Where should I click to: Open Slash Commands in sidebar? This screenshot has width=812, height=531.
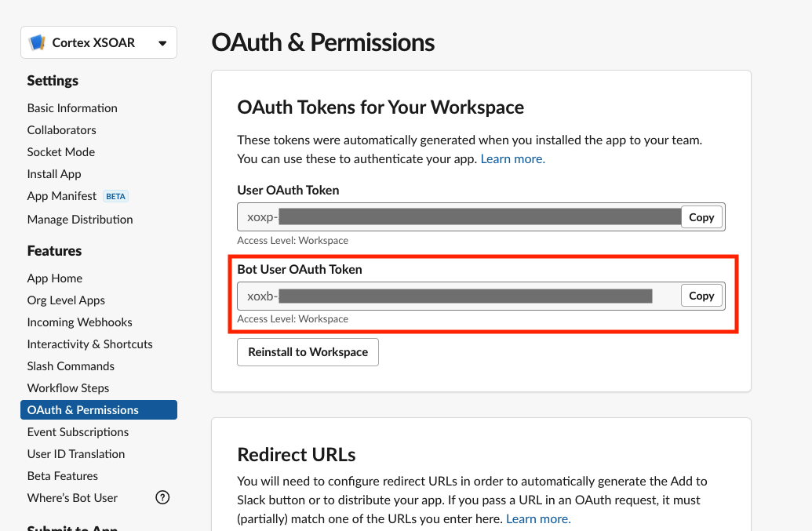coord(71,366)
